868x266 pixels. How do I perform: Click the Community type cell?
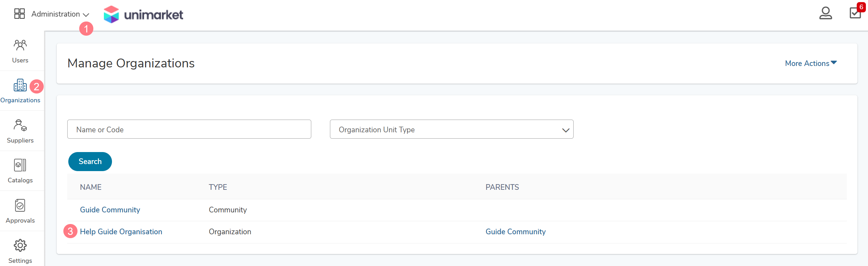pyautogui.click(x=228, y=210)
